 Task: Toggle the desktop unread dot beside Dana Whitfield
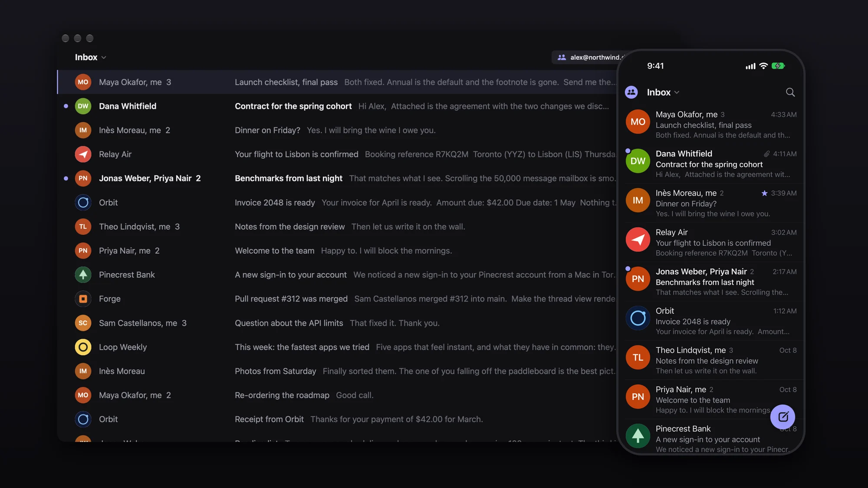pos(66,106)
